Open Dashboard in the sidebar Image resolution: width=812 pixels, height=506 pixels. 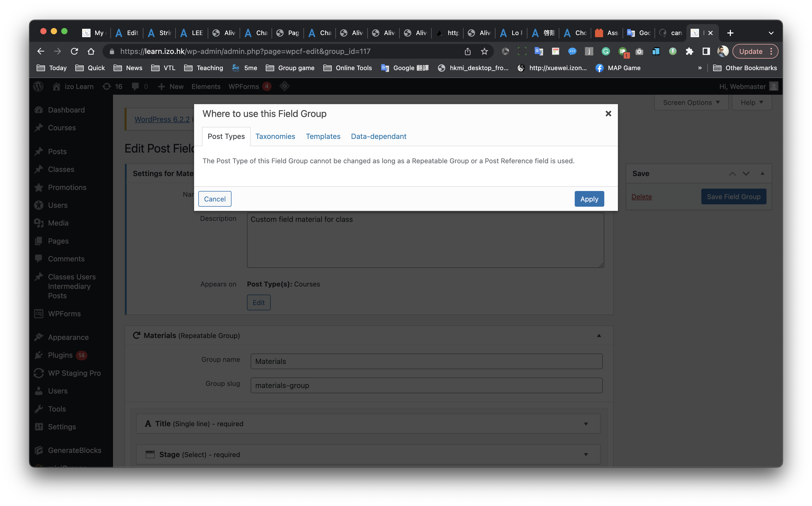(66, 110)
